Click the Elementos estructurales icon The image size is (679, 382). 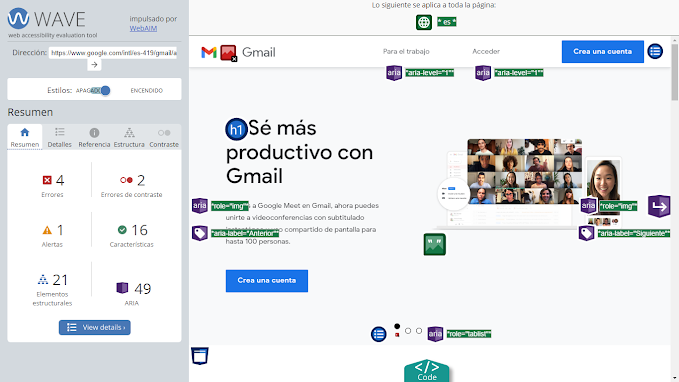coord(42,279)
